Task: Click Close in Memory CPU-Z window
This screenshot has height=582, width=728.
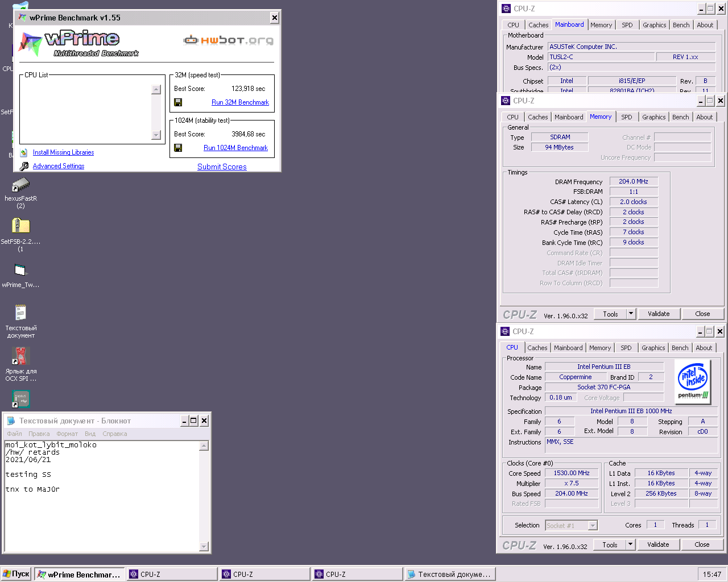Action: point(702,314)
